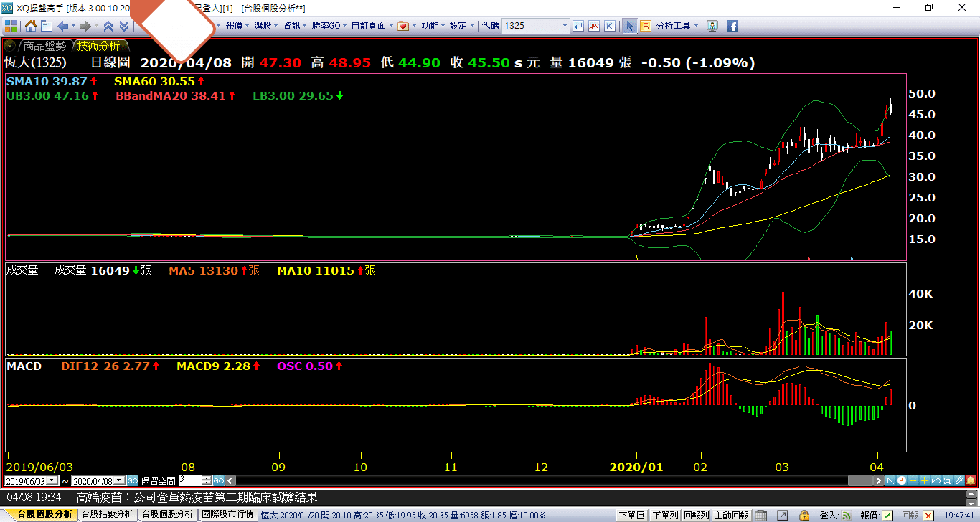
Task: Click the yellow plus zoom-in icon
Action: [925, 480]
